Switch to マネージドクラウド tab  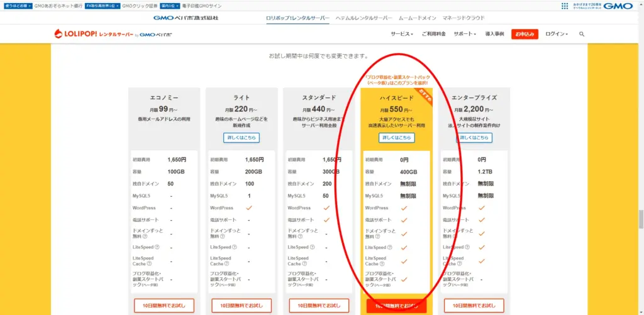pyautogui.click(x=464, y=18)
